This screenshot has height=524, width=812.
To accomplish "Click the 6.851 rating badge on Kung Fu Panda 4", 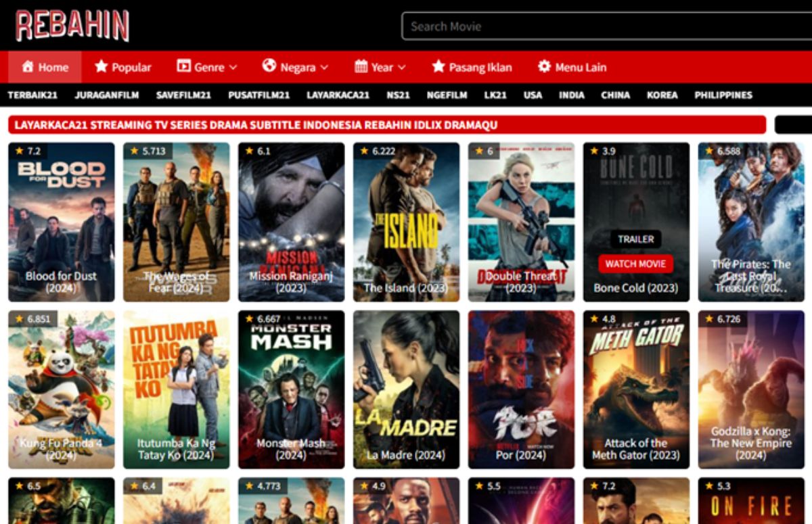I will (33, 318).
